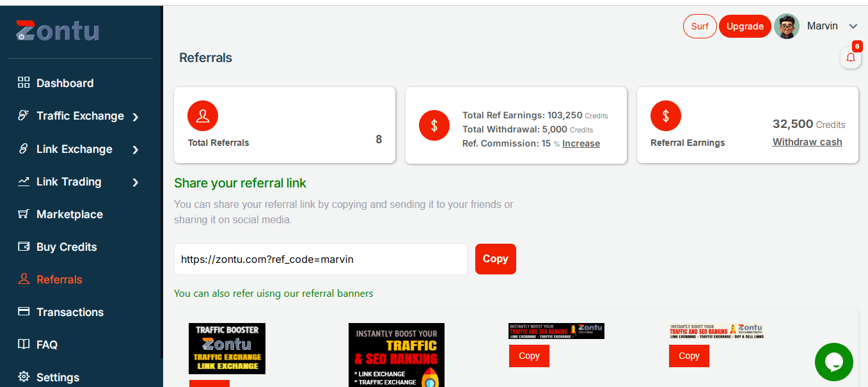868x387 pixels.
Task: Click Marvin's profile avatar picture
Action: pos(787,26)
